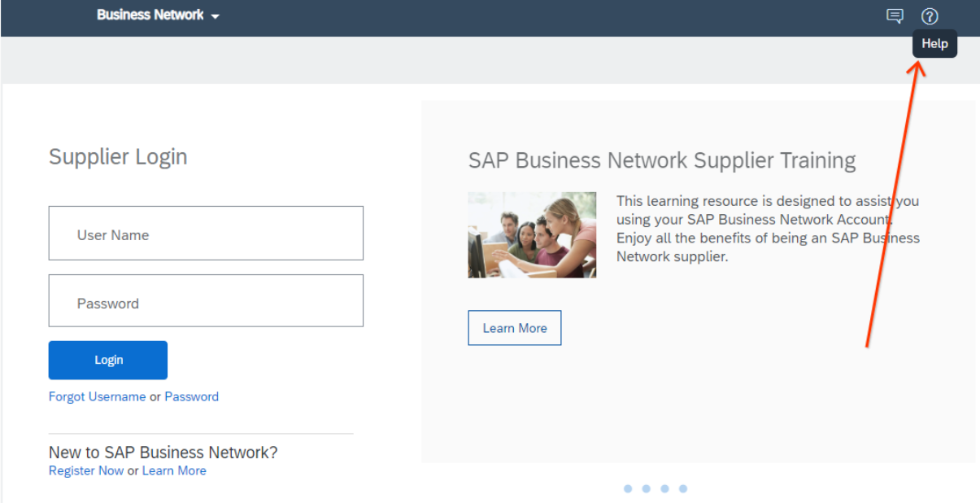The width and height of the screenshot is (980, 503).
Task: Click into the Password field
Action: tap(206, 300)
